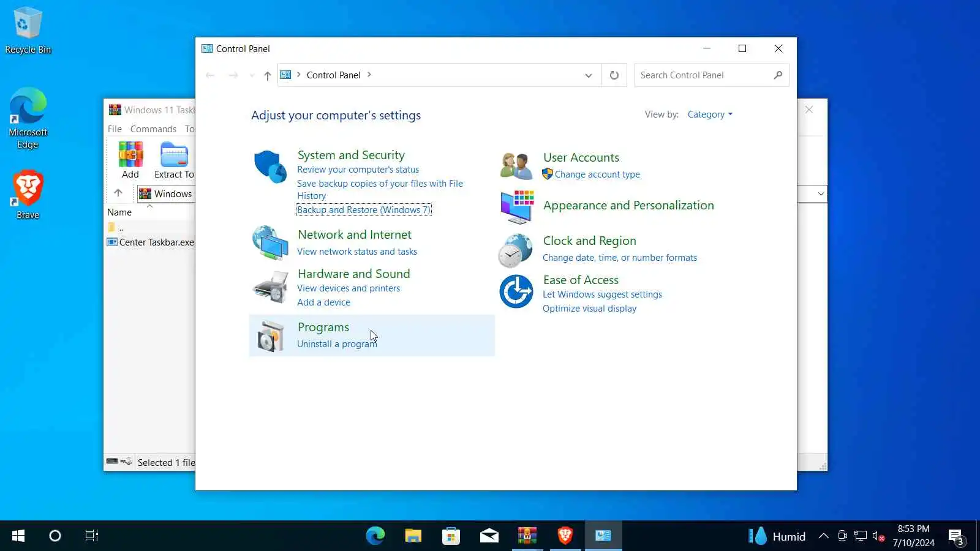
Task: Refresh the Control Panel view
Action: [614, 75]
